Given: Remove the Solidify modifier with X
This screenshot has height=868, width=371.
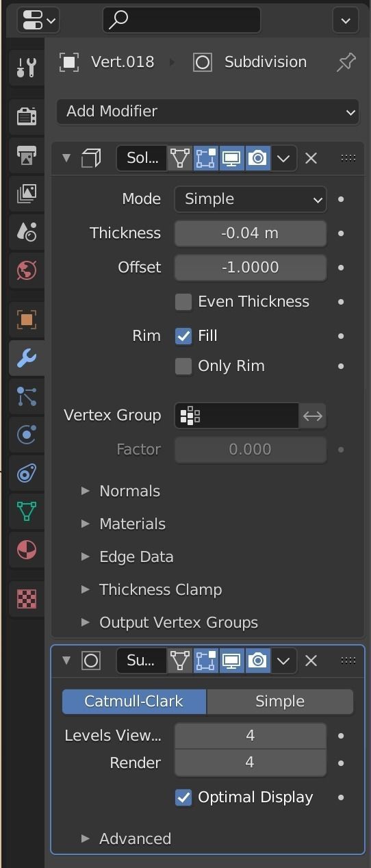Looking at the screenshot, I should click(311, 159).
